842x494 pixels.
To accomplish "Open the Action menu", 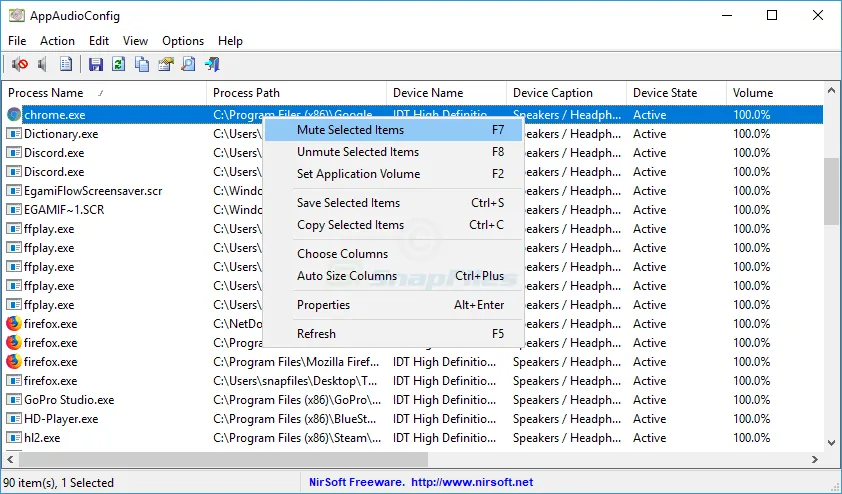I will [57, 41].
